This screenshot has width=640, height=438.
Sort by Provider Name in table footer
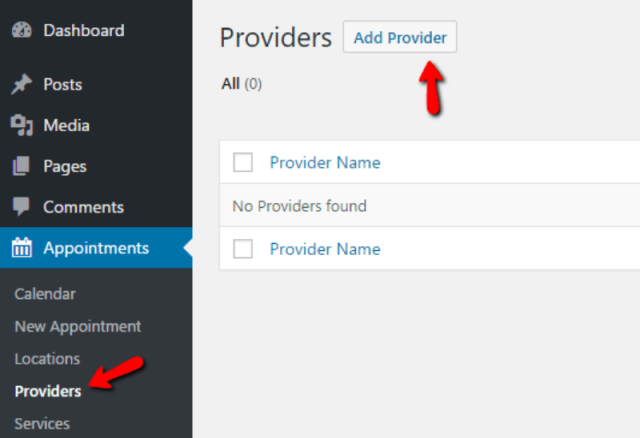pyautogui.click(x=325, y=249)
